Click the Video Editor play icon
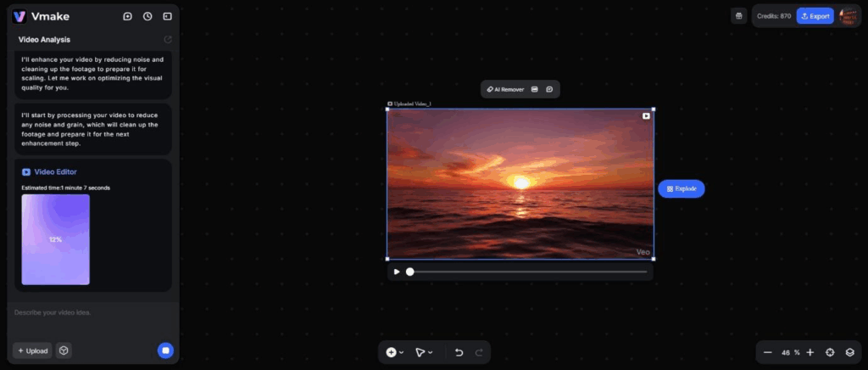This screenshot has width=868, height=370. 26,171
